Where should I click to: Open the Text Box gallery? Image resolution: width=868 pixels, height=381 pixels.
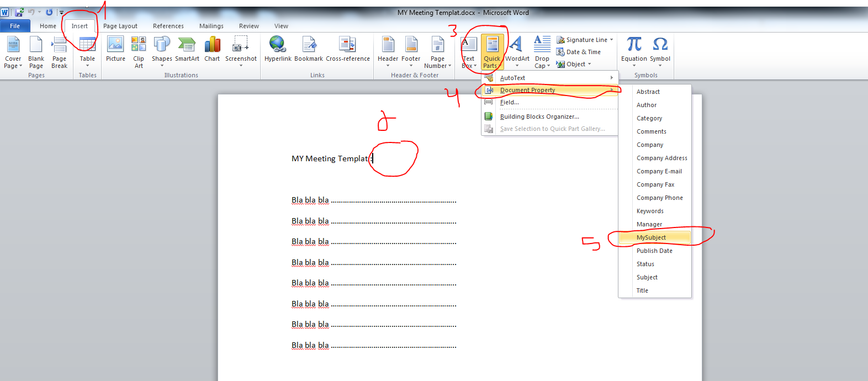[469, 52]
